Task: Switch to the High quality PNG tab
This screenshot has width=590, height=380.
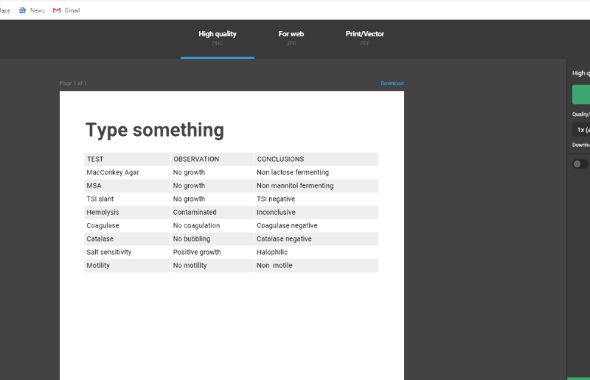Action: 217,38
